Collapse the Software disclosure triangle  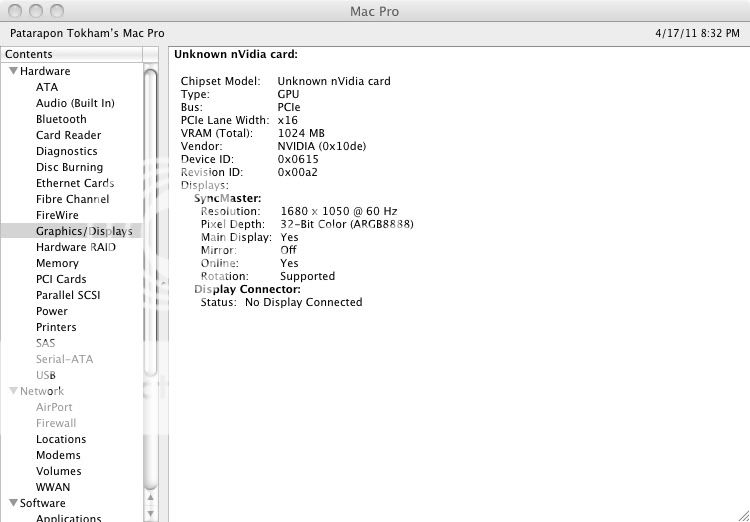coord(14,503)
